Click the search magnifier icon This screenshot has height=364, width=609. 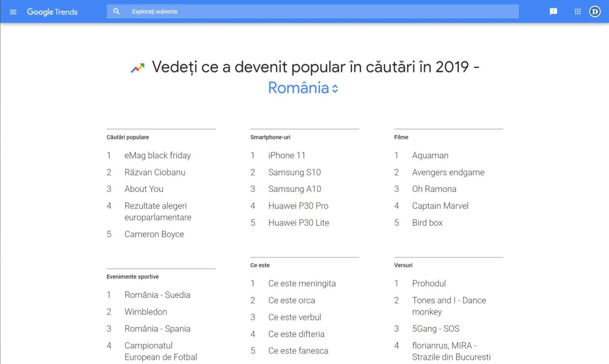[x=116, y=11]
